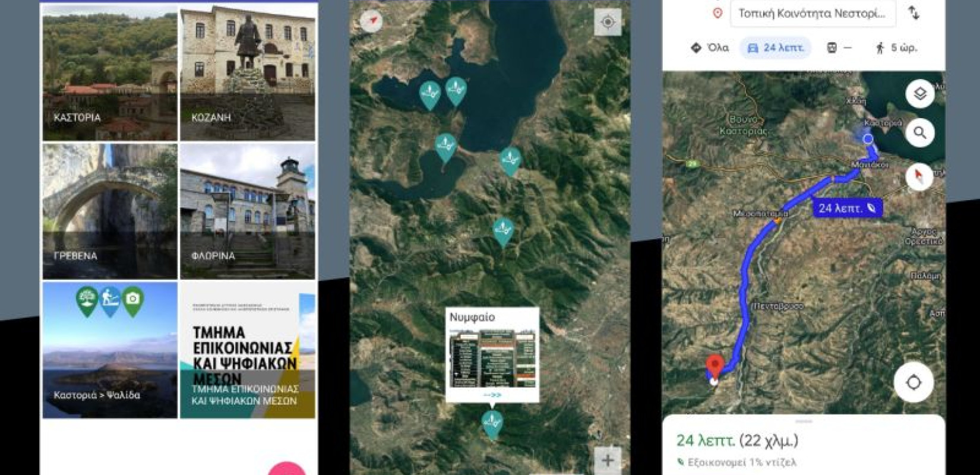
Task: Edit destination field Τοπική Κοινότητα Νεστορί
Action: click(x=812, y=14)
